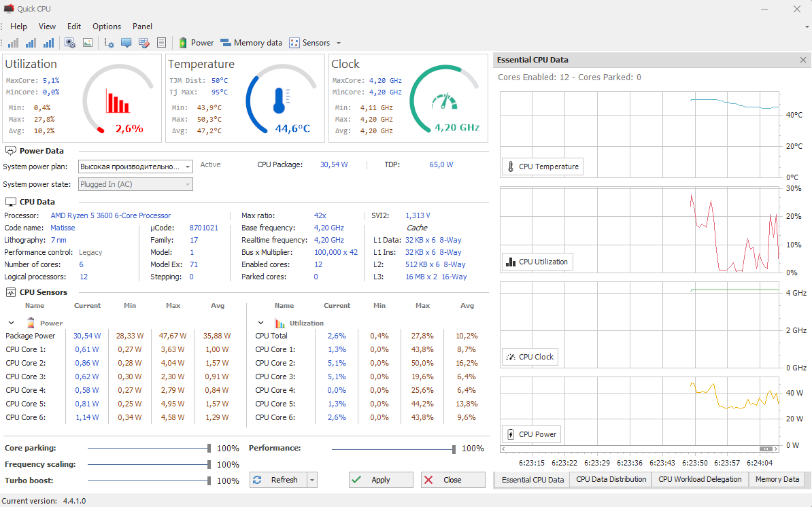
Task: Click the Apply button
Action: (380, 480)
